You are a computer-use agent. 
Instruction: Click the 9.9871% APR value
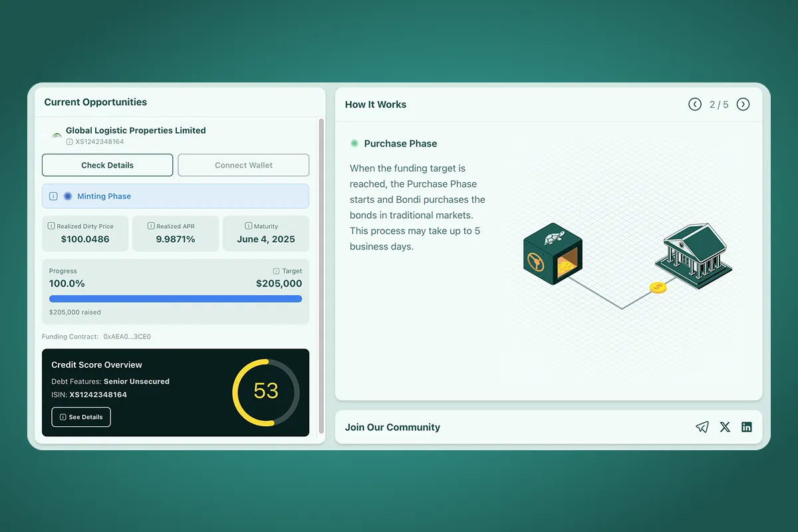tap(176, 239)
